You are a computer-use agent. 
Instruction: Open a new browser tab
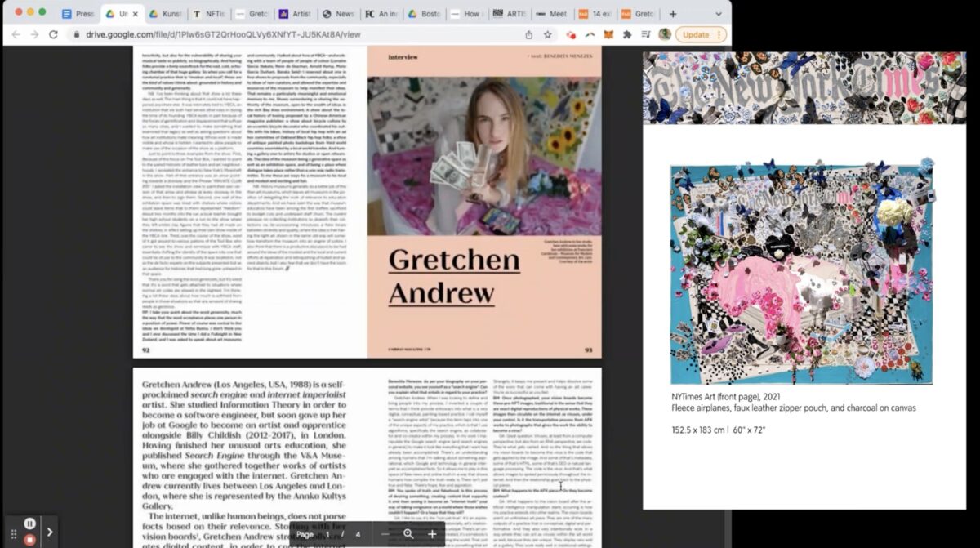(673, 14)
